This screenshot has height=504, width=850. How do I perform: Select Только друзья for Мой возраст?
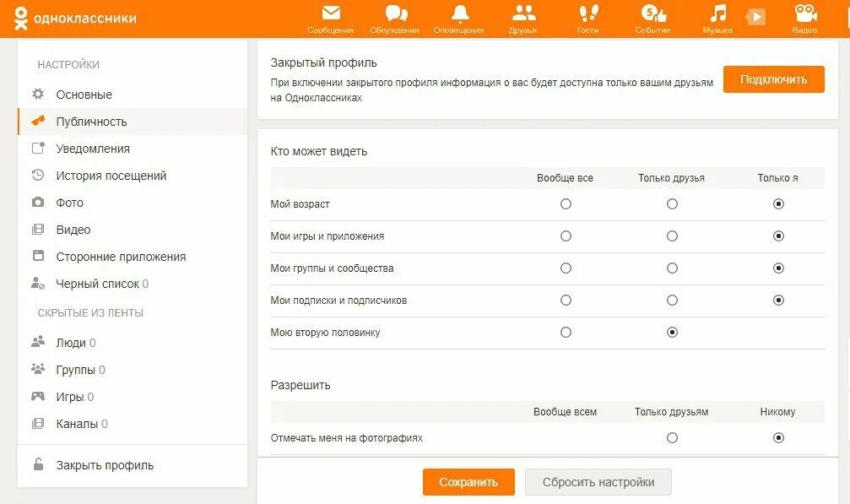[671, 203]
